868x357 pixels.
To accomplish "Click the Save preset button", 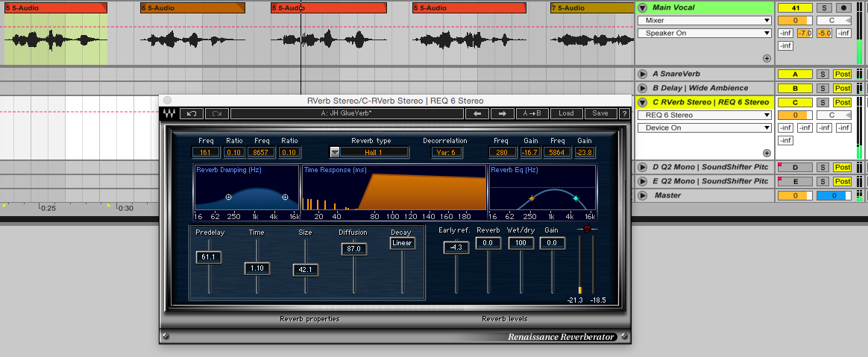I will coord(600,113).
